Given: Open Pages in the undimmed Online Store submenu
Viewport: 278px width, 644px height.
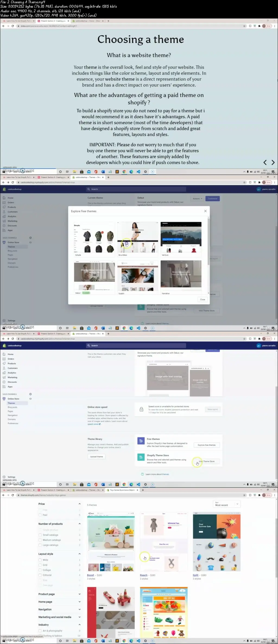Looking at the screenshot, I should pos(10,411).
